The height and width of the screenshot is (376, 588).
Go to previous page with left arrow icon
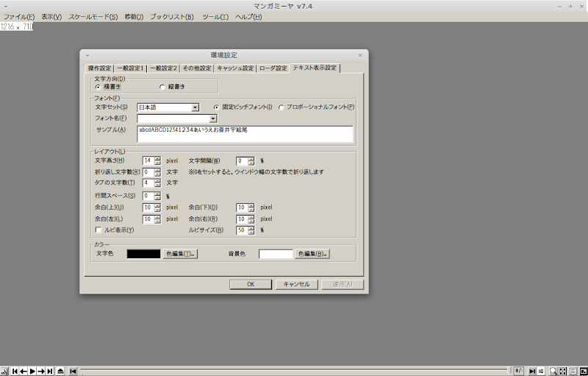pos(24,372)
